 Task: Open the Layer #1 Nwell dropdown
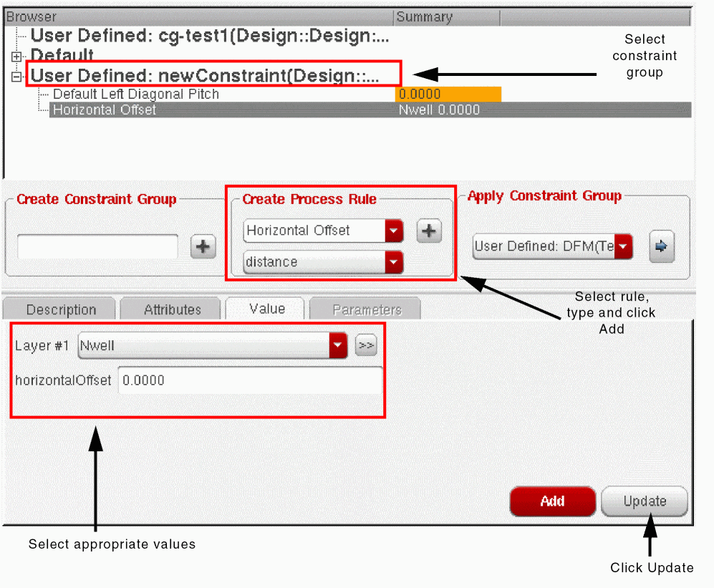[338, 345]
